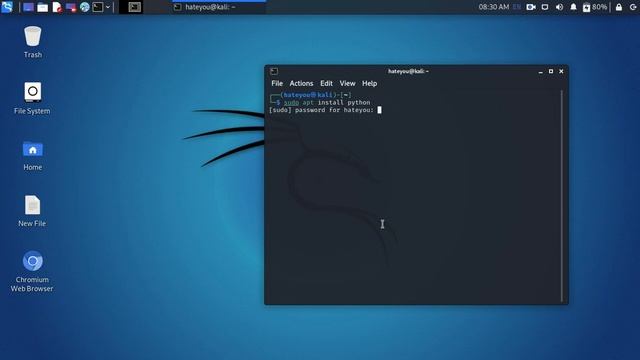This screenshot has width=640, height=360.
Task: Open the terminal Edit menu
Action: click(326, 83)
